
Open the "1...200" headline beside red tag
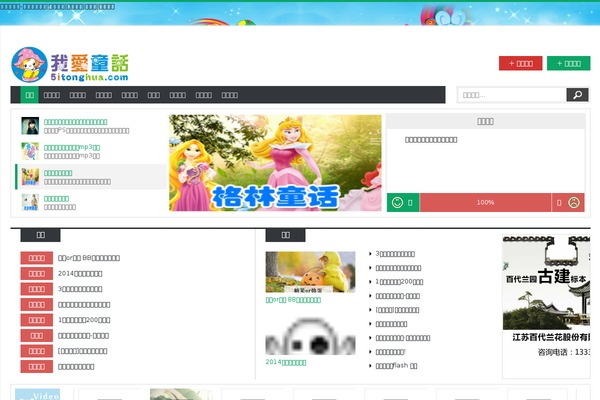[84, 320]
